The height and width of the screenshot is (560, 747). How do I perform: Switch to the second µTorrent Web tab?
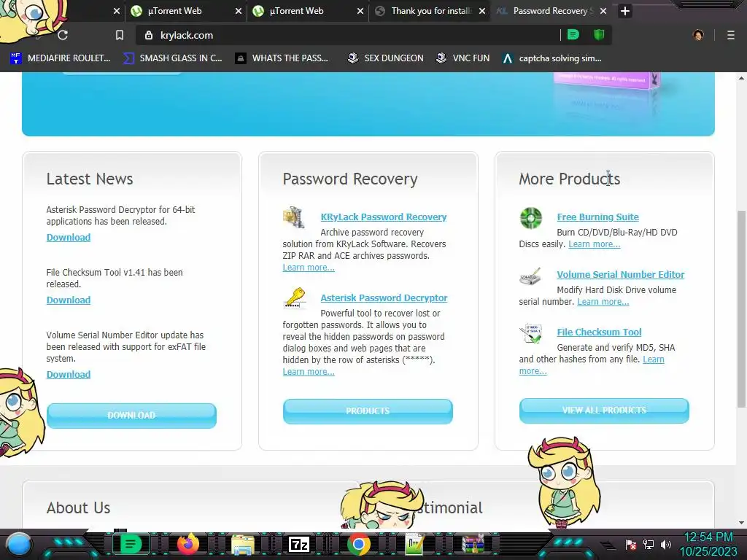point(301,11)
